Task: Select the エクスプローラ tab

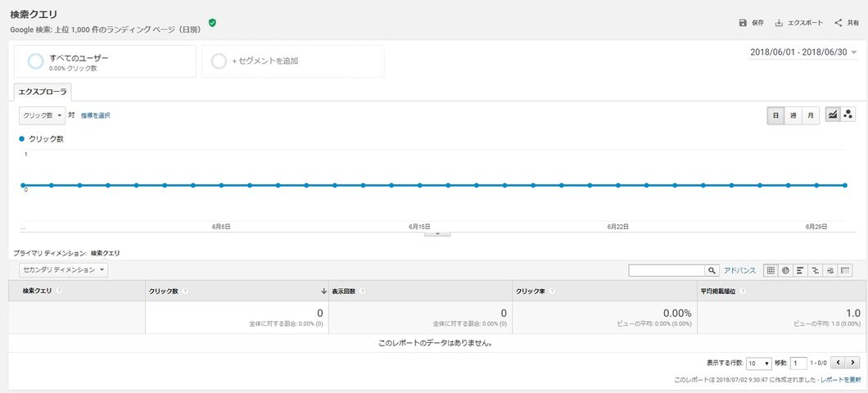Action: tap(42, 92)
